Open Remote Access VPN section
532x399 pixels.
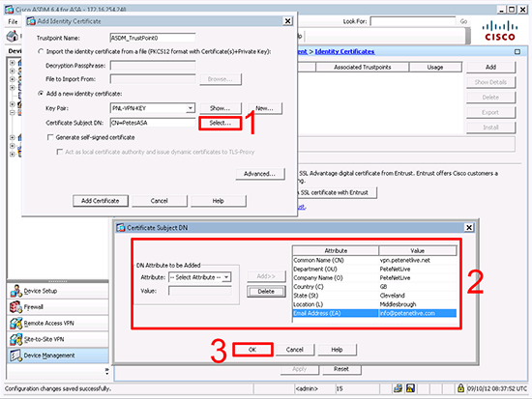click(58, 323)
